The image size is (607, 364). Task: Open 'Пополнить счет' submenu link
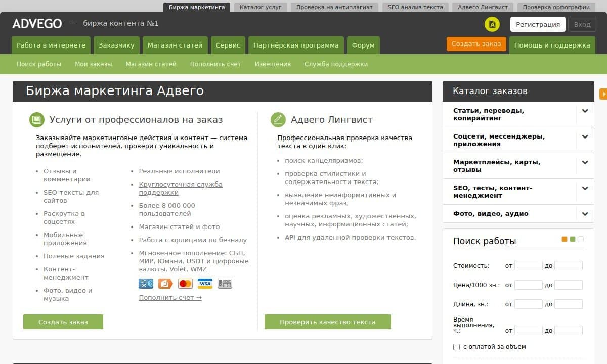[x=215, y=64]
